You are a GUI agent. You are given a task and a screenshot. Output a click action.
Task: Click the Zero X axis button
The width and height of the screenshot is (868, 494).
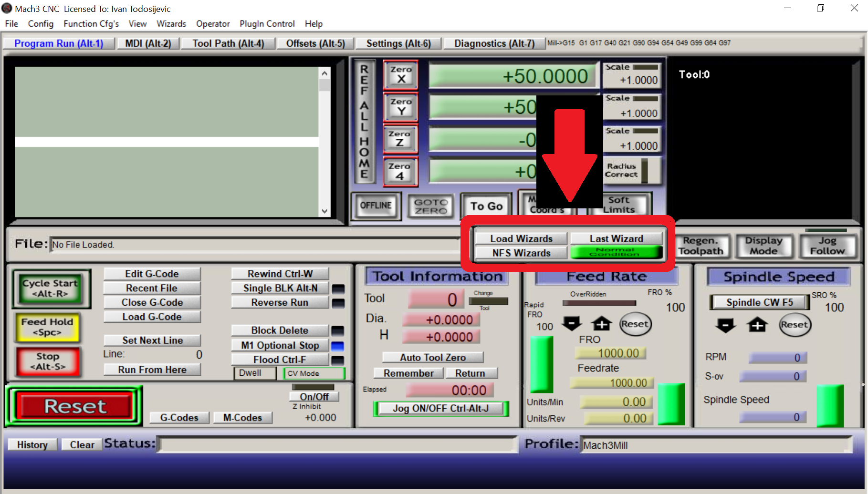tap(400, 75)
